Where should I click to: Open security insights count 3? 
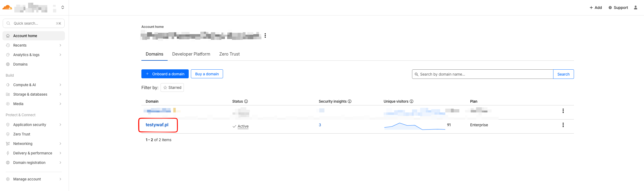[320, 125]
